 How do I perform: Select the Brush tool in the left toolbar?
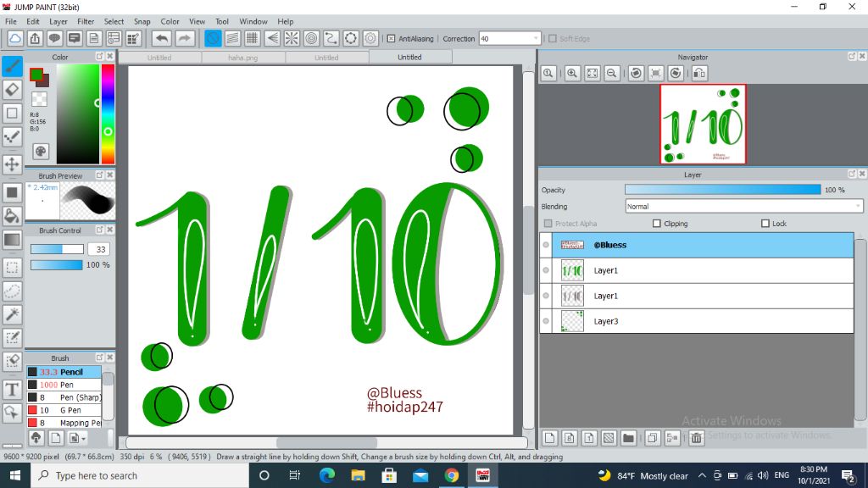[x=12, y=66]
